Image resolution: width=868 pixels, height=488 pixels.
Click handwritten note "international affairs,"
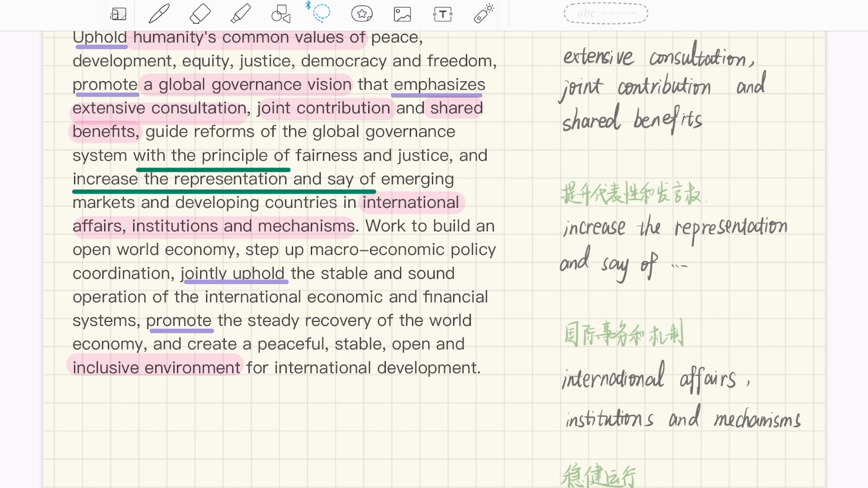[x=656, y=378]
